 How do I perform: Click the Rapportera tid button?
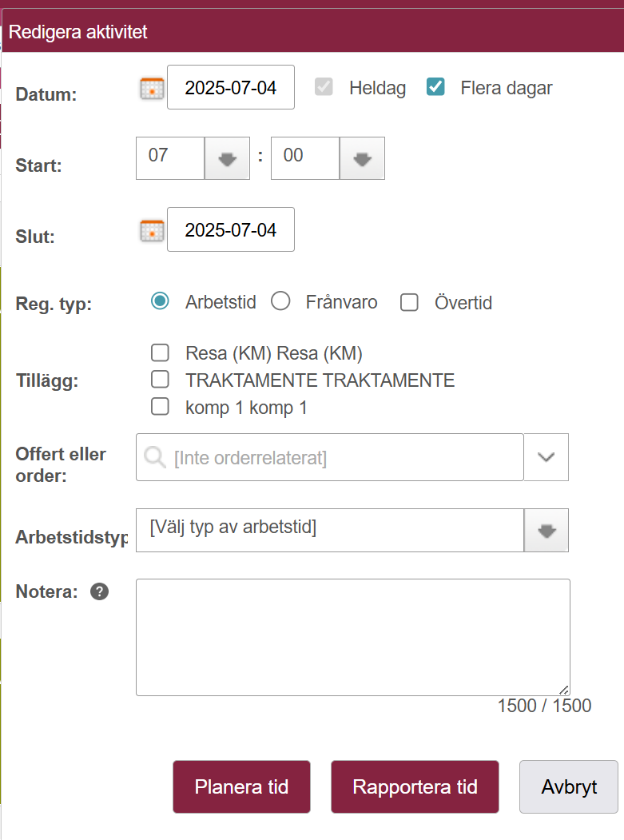click(415, 787)
